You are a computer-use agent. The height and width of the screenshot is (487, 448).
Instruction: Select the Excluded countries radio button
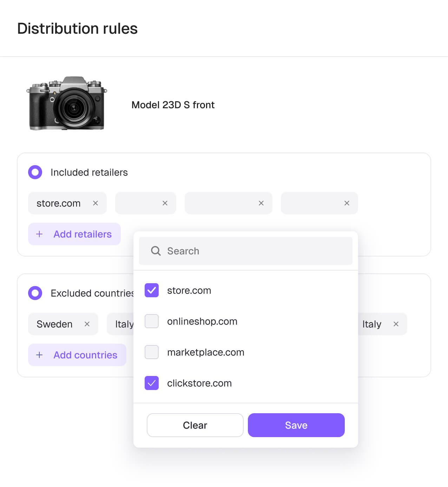pos(35,293)
